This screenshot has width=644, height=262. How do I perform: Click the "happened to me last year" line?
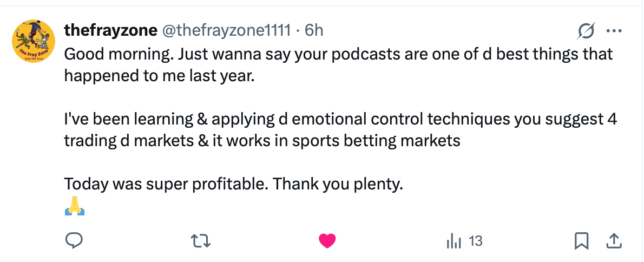pos(159,76)
